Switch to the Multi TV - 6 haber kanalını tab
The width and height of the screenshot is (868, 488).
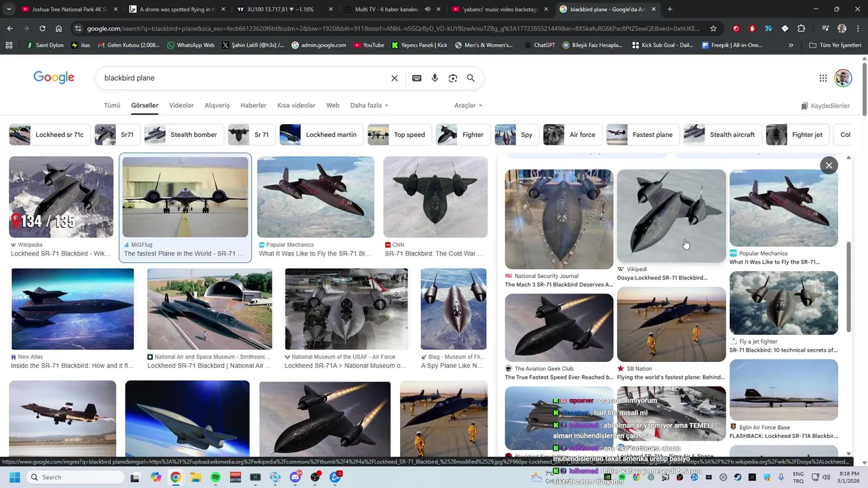click(392, 9)
